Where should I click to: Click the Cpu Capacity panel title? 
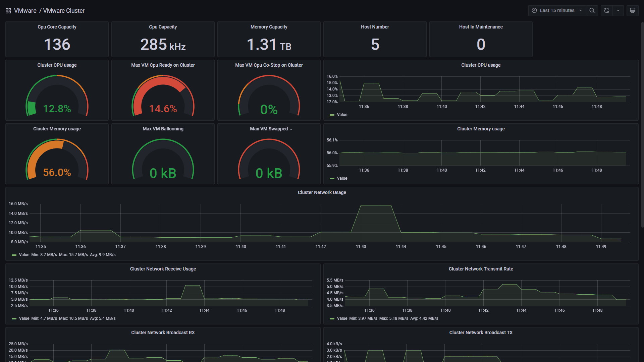163,27
